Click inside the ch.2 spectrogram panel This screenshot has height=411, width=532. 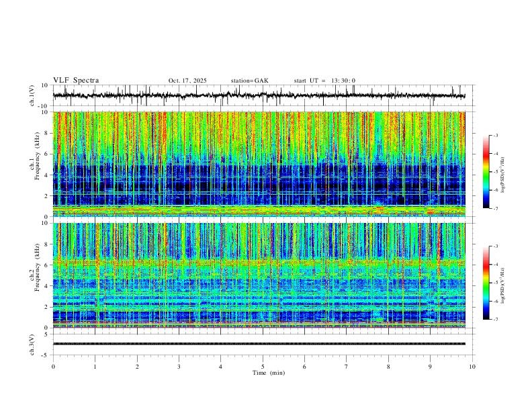tap(259, 275)
